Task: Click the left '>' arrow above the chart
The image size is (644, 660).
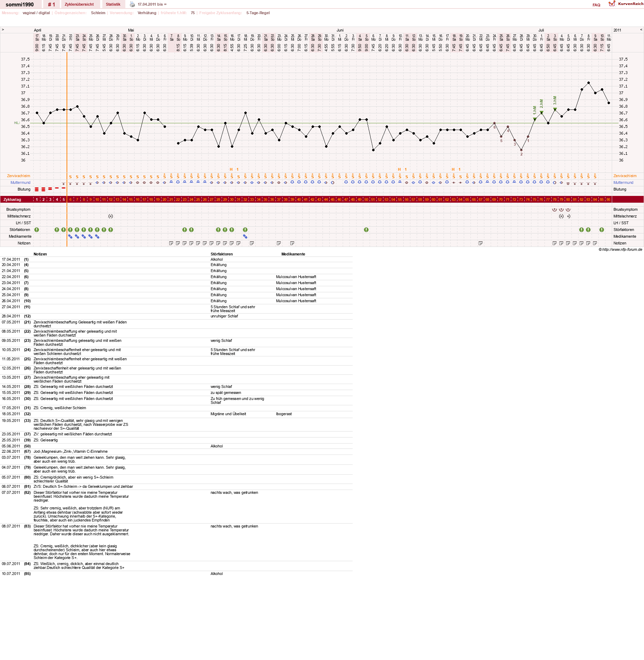Action: click(3, 30)
